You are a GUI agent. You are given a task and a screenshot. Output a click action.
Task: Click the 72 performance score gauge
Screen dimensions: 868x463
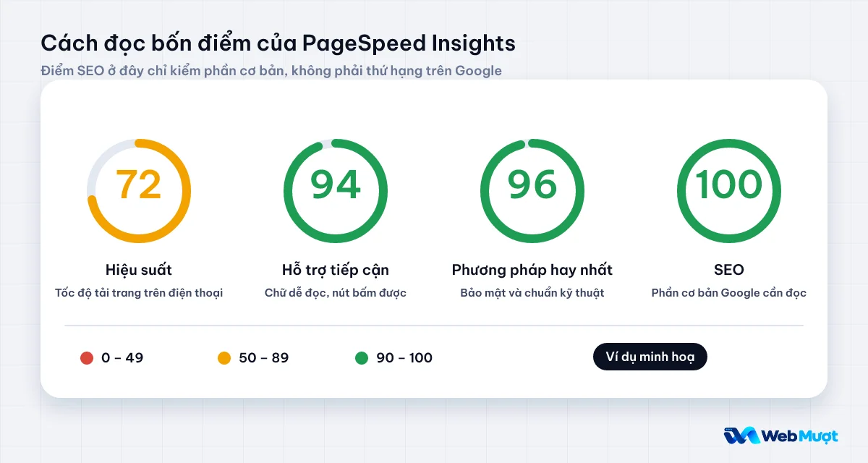[139, 190]
